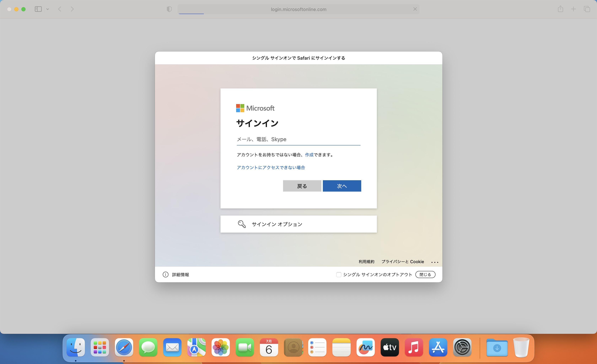
Task: Open 利用規約 link
Action: coord(366,262)
